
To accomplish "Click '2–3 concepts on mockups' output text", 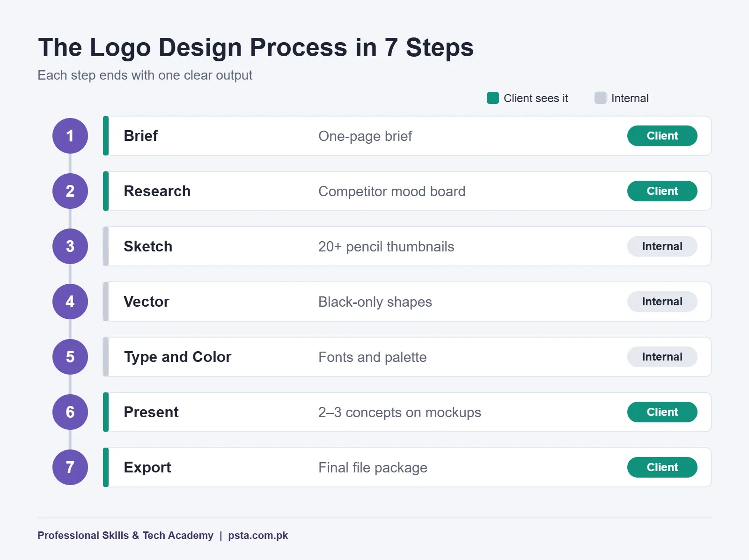I will coord(400,413).
